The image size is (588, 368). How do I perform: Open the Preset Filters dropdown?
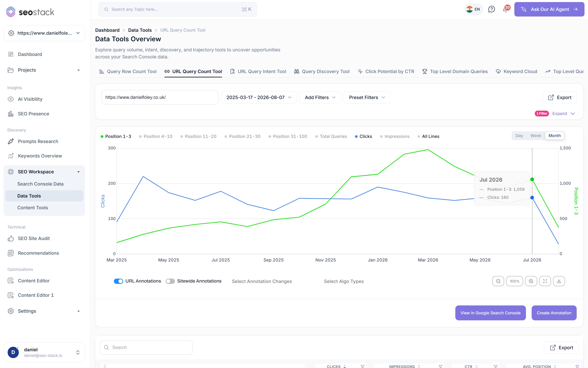[x=367, y=97]
